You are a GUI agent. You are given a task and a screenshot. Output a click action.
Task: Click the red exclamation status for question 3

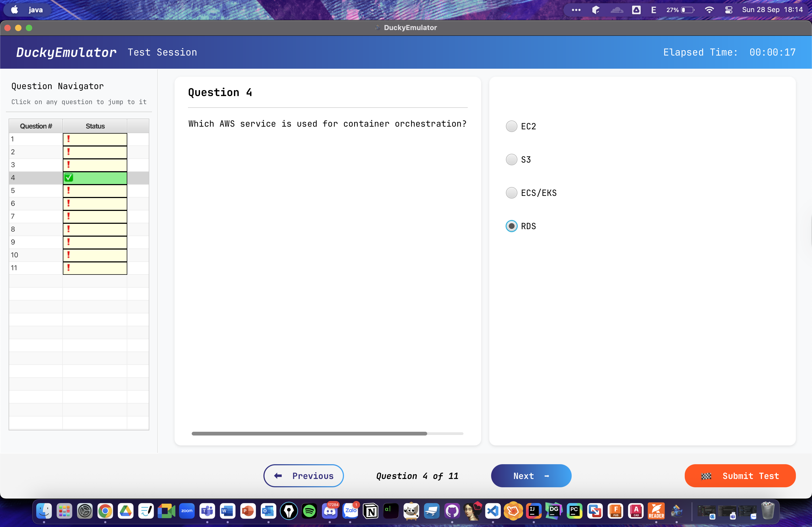68,165
